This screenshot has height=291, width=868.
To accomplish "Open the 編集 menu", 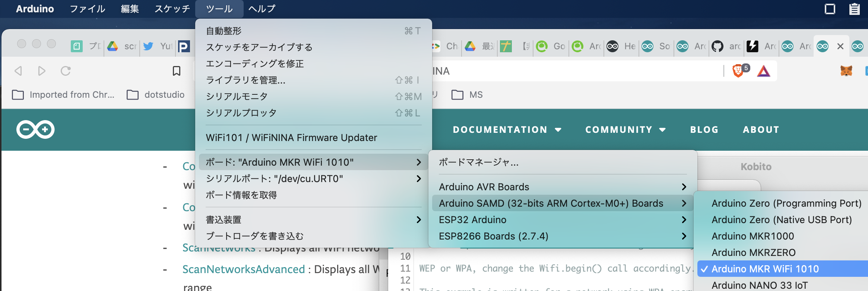I will pos(130,9).
